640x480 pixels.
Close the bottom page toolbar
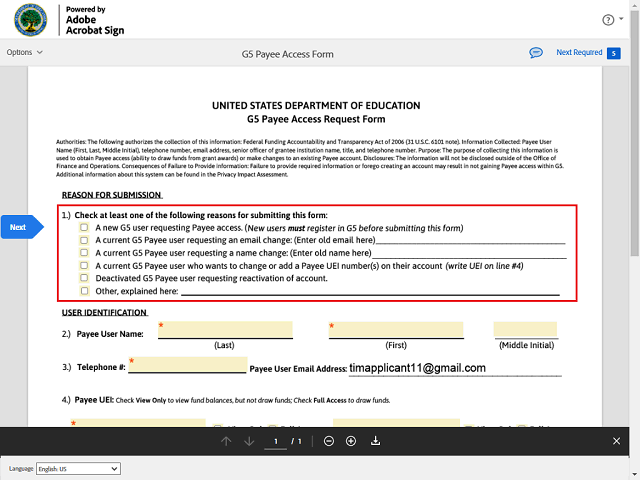(616, 441)
